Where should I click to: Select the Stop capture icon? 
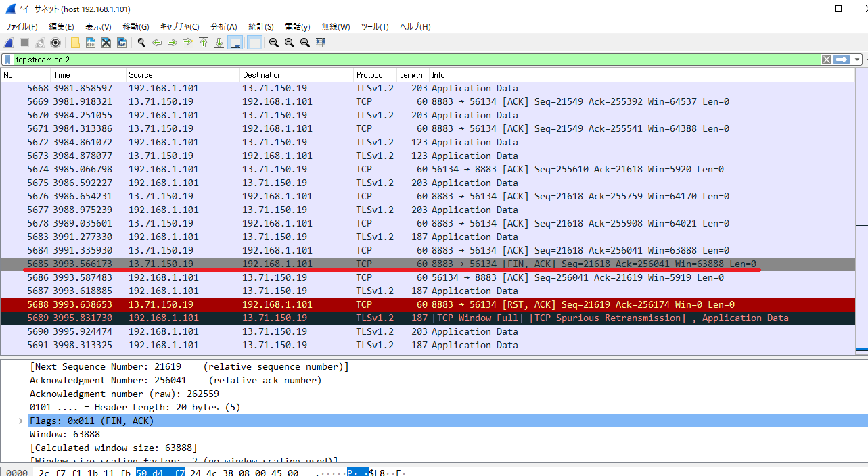pos(22,42)
